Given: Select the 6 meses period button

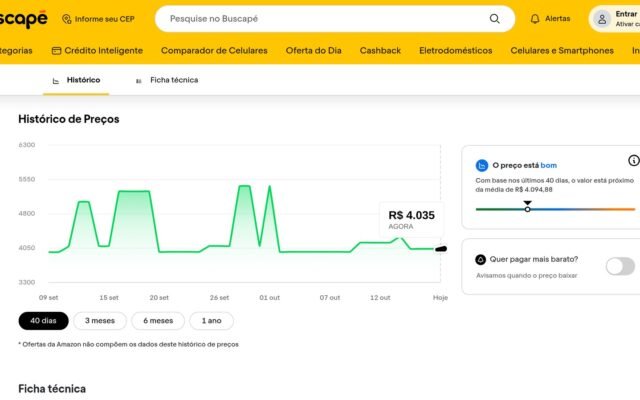Looking at the screenshot, I should click(x=158, y=321).
